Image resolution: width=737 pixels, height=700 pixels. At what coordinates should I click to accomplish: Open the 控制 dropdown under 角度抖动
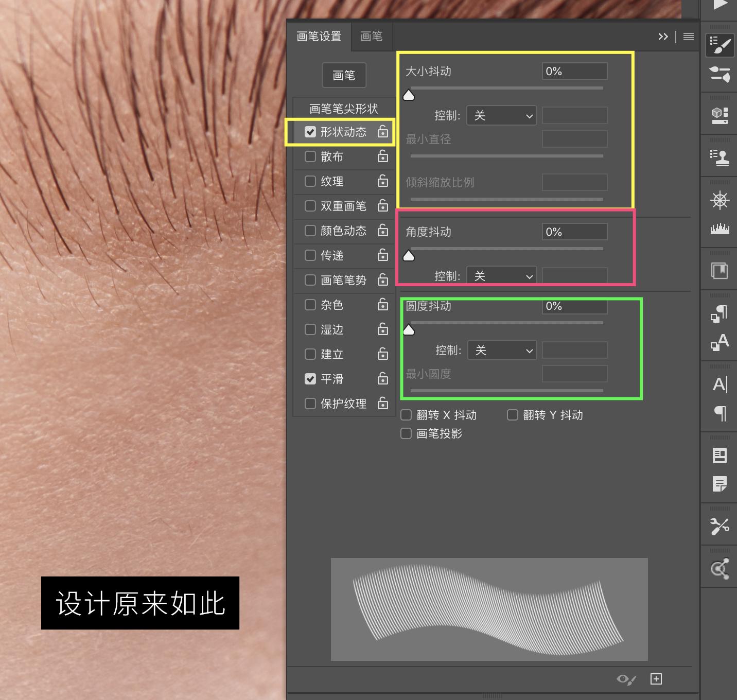(501, 275)
